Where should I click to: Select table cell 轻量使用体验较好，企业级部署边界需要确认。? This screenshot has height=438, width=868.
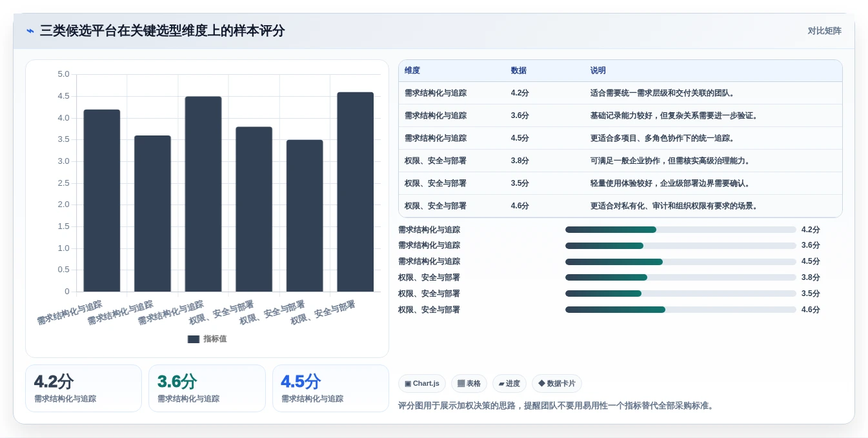[x=670, y=183]
